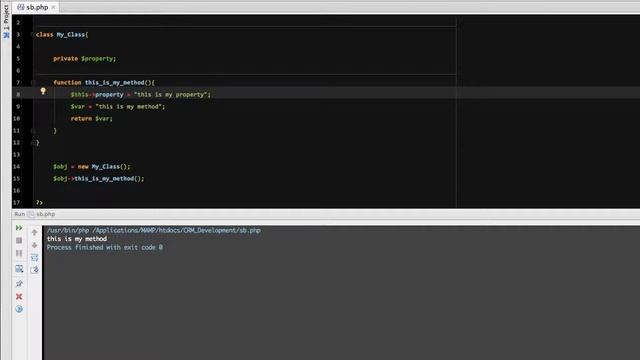Click 'Process finished with exit code 0' text
The width and height of the screenshot is (640, 360).
104,247
